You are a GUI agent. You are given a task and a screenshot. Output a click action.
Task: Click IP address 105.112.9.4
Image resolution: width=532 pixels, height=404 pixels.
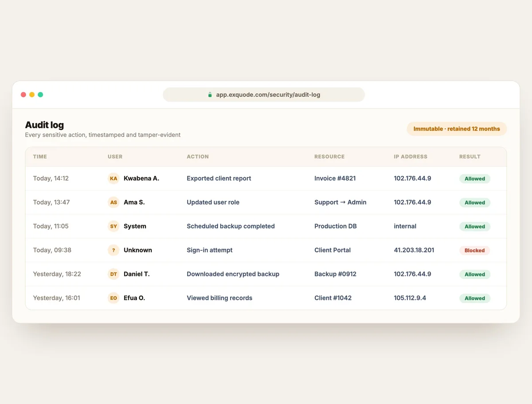tap(410, 298)
